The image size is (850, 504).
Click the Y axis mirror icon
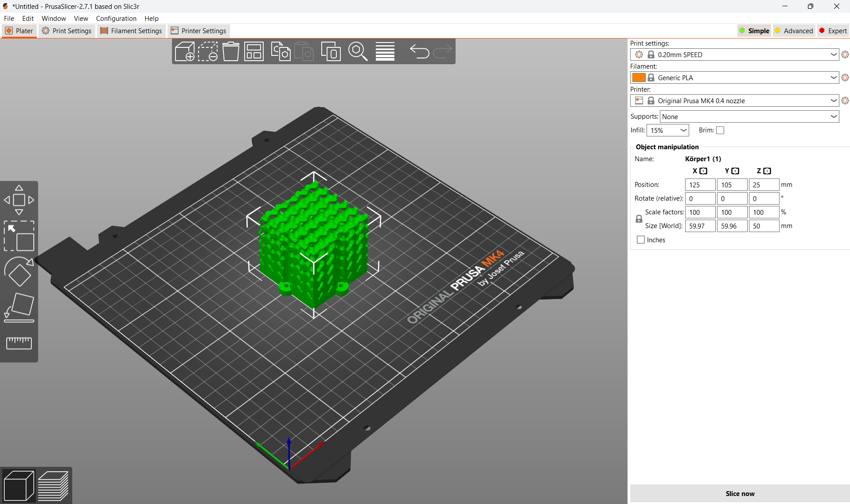click(736, 171)
